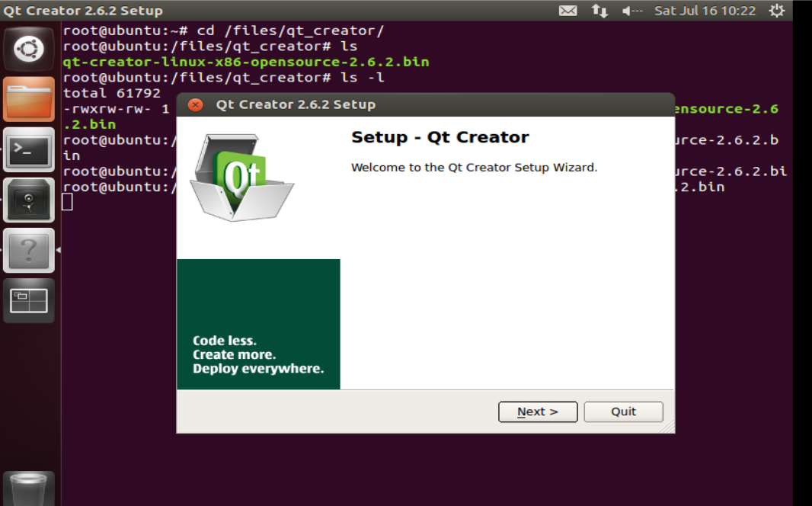The image size is (812, 506).
Task: Click the Next button in setup wizard
Action: [538, 412]
